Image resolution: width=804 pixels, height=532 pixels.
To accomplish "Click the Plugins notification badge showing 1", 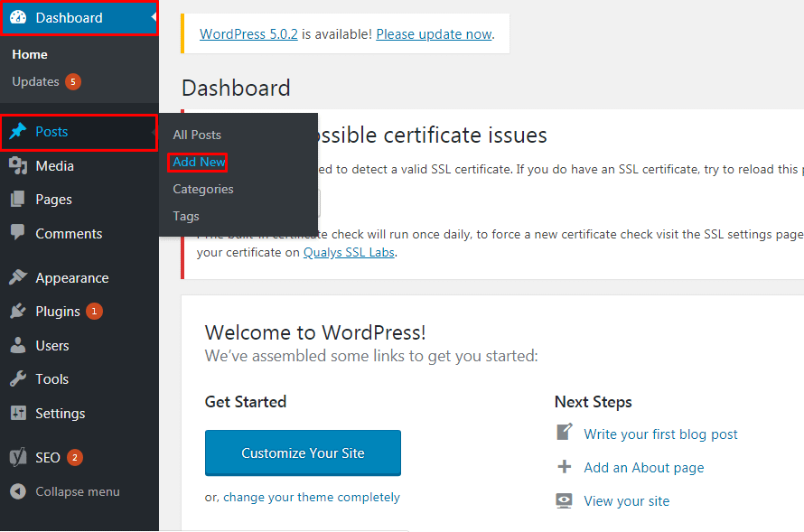I will (x=94, y=311).
